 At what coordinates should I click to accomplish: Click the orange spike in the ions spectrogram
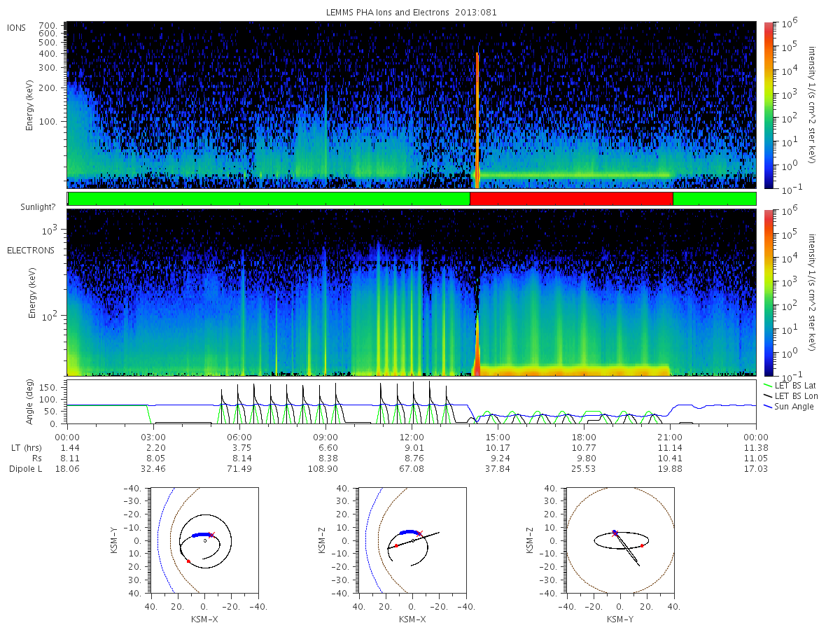pyautogui.click(x=477, y=119)
